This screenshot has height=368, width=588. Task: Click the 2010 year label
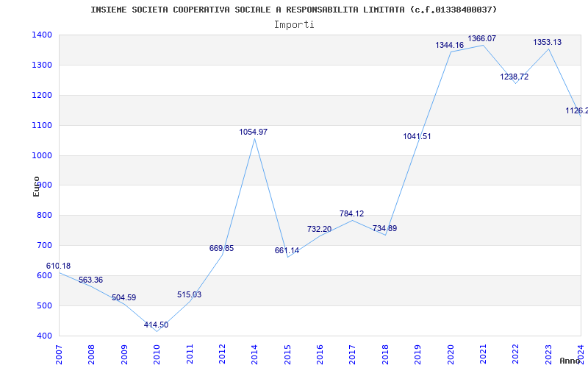pyautogui.click(x=157, y=354)
